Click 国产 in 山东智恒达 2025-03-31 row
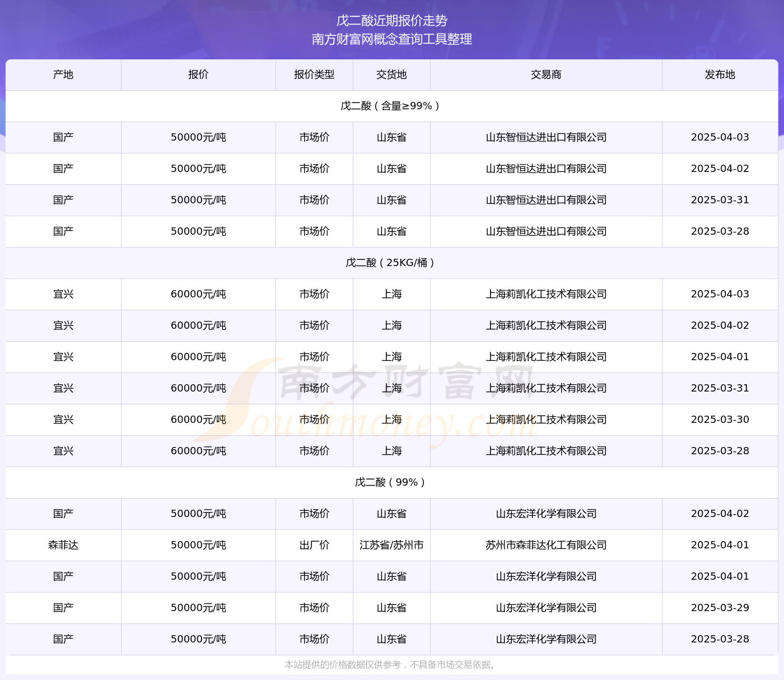The width and height of the screenshot is (784, 680). point(63,200)
